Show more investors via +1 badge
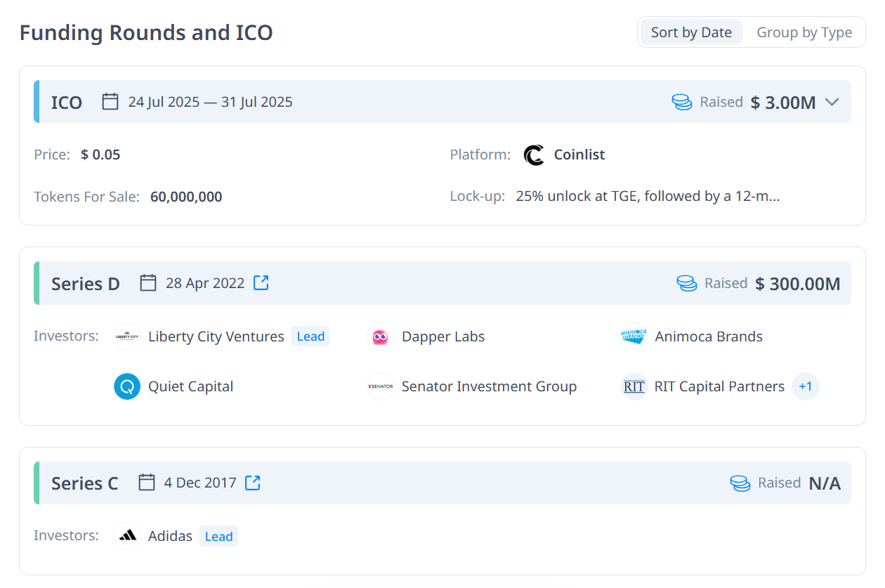 click(x=806, y=386)
